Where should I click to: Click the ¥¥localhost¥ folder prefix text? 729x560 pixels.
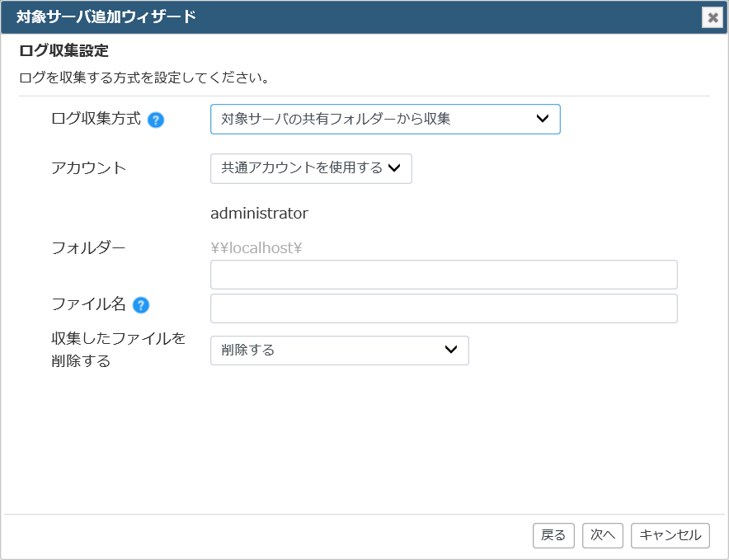click(x=256, y=248)
